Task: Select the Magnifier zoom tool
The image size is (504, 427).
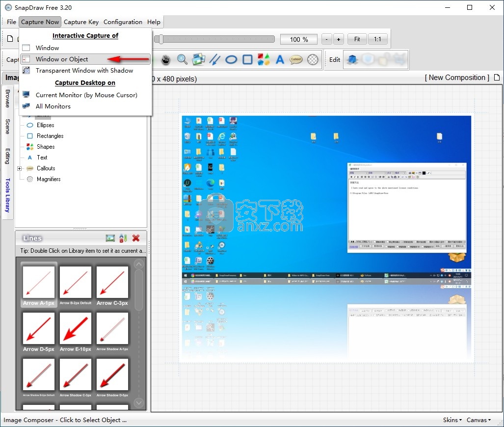Action: coord(182,59)
